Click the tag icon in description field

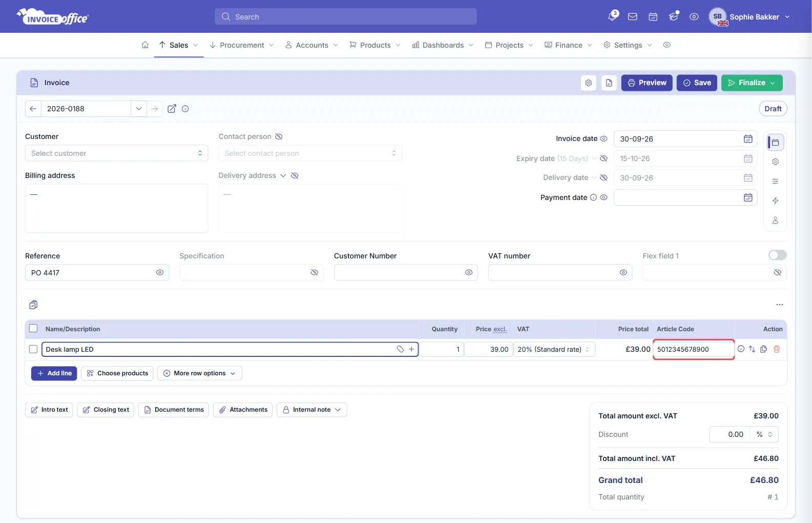pos(401,349)
